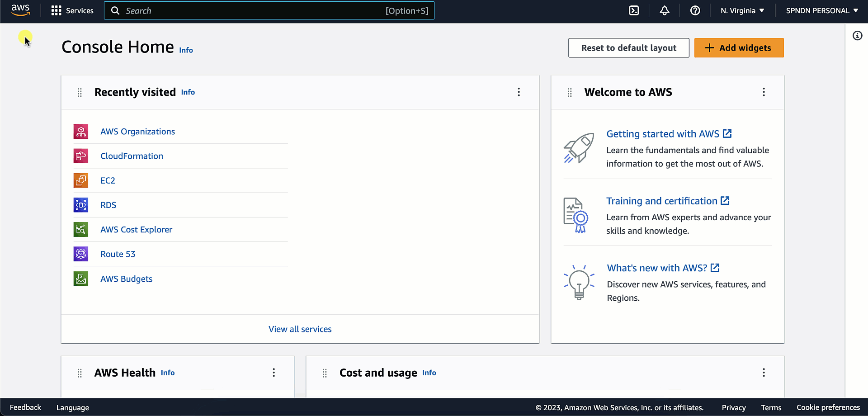The image size is (868, 416).
Task: Open the CloudShell terminal icon
Action: point(634,10)
